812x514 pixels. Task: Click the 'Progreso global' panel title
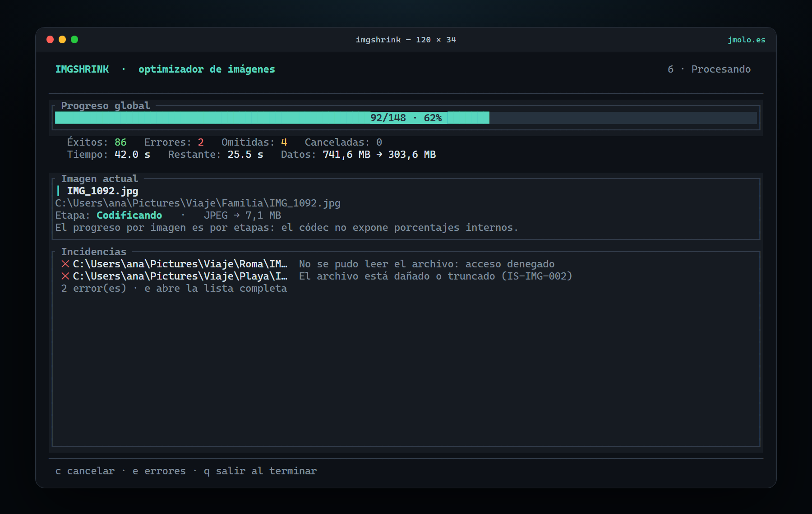click(x=106, y=106)
